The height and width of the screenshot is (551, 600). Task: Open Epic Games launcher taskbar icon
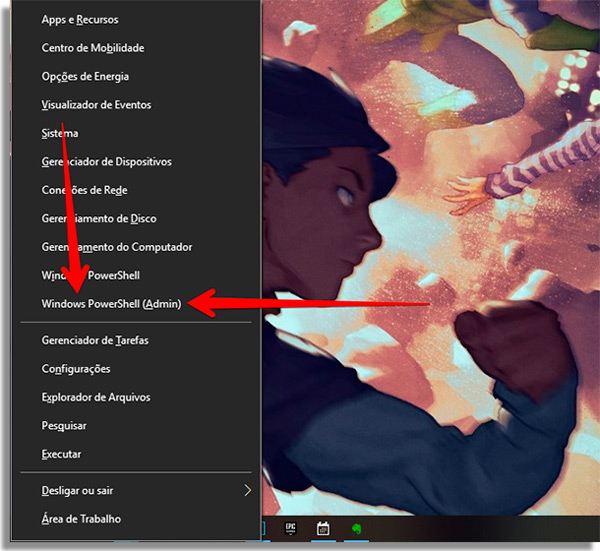[290, 529]
